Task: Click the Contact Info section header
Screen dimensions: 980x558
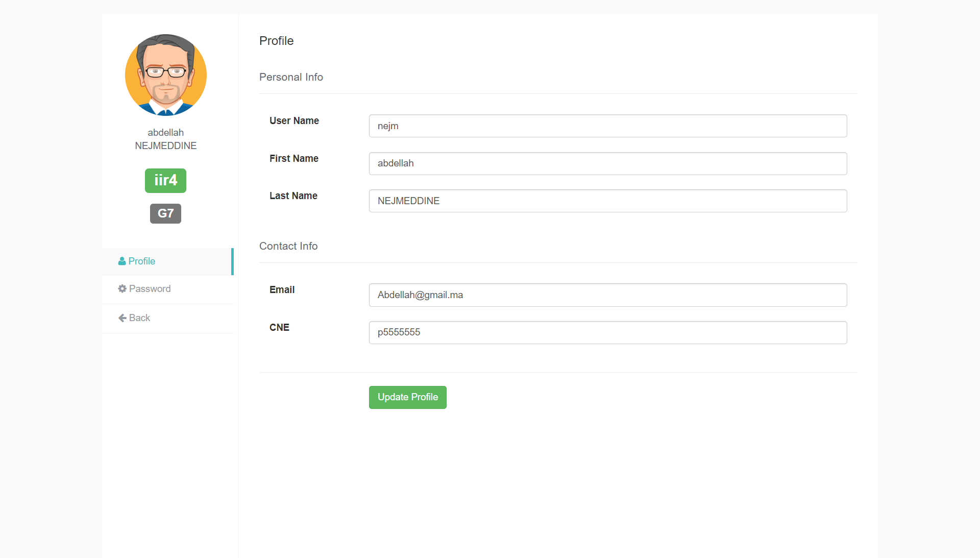Action: pyautogui.click(x=288, y=246)
